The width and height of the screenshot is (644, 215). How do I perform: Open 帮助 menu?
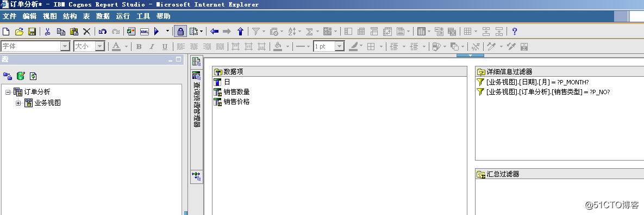coord(163,16)
